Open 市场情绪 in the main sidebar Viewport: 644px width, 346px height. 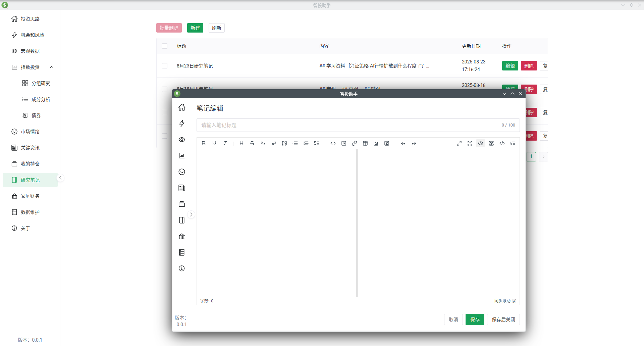pyautogui.click(x=30, y=132)
